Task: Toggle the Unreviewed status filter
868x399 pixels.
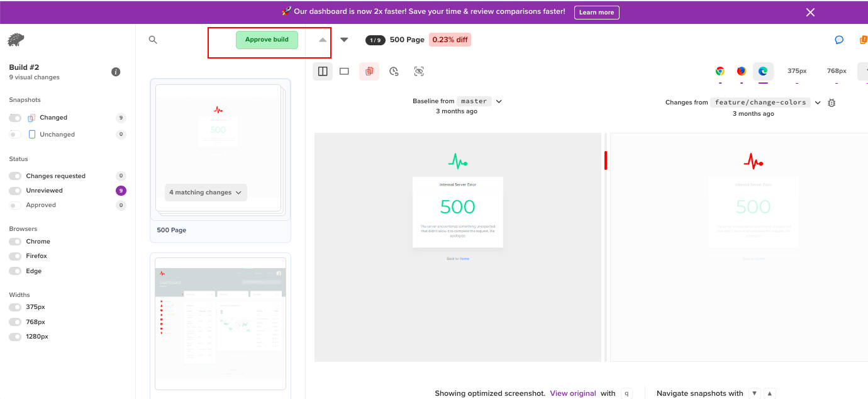Action: pos(15,191)
